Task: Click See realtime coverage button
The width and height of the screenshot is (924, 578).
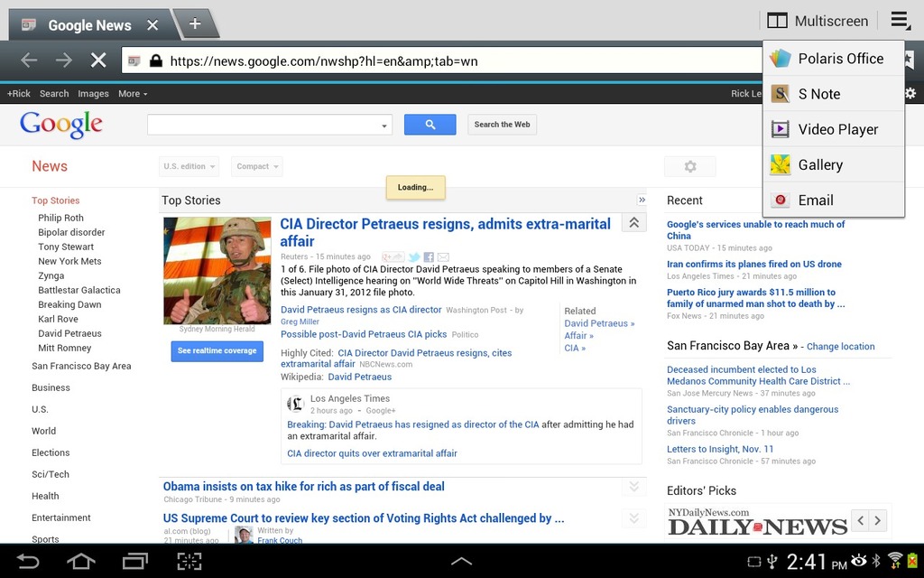Action: click(217, 351)
